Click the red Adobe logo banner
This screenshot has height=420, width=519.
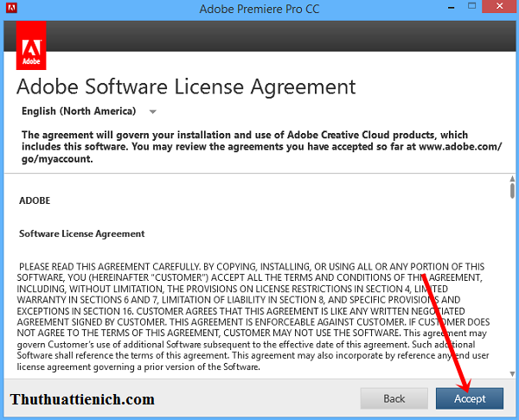33,47
